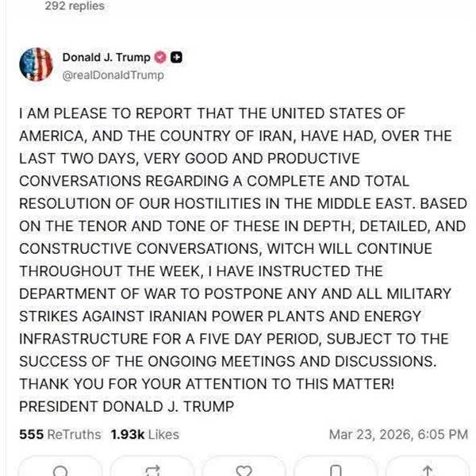Click the red verified checkmark badge
This screenshot has height=476, width=476.
point(159,57)
